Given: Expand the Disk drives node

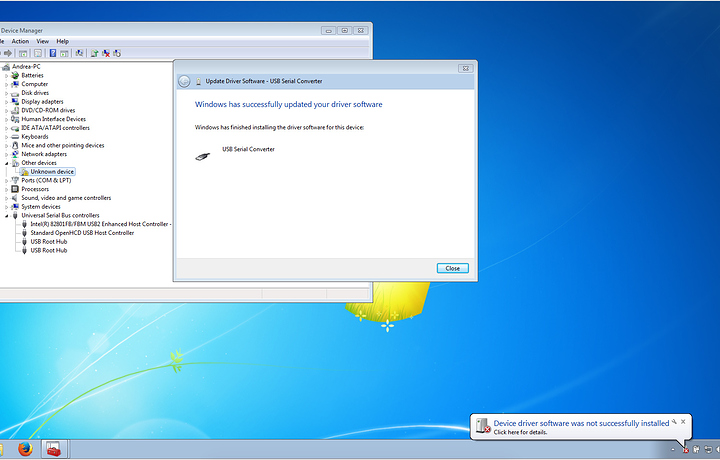Looking at the screenshot, I should point(6,93).
